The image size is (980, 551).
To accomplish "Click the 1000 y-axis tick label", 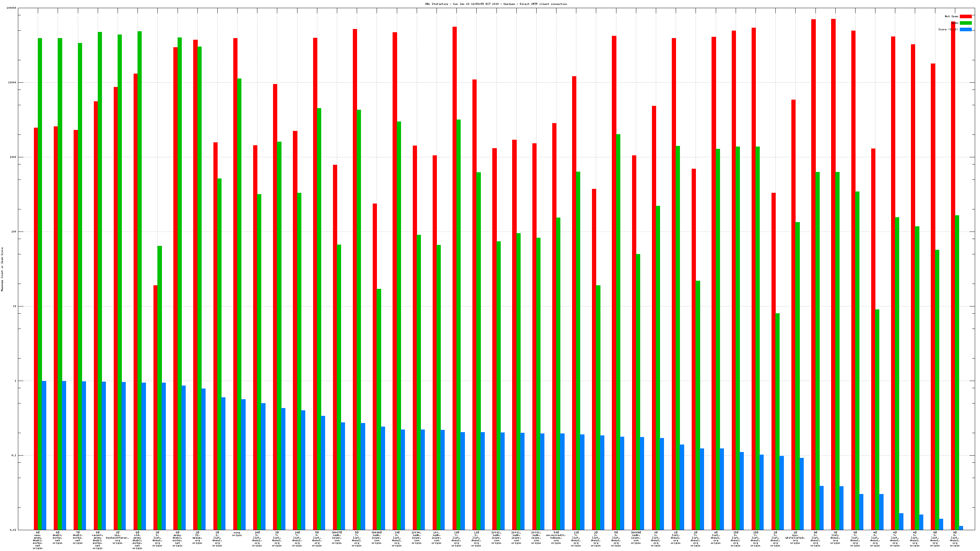I will (13, 157).
